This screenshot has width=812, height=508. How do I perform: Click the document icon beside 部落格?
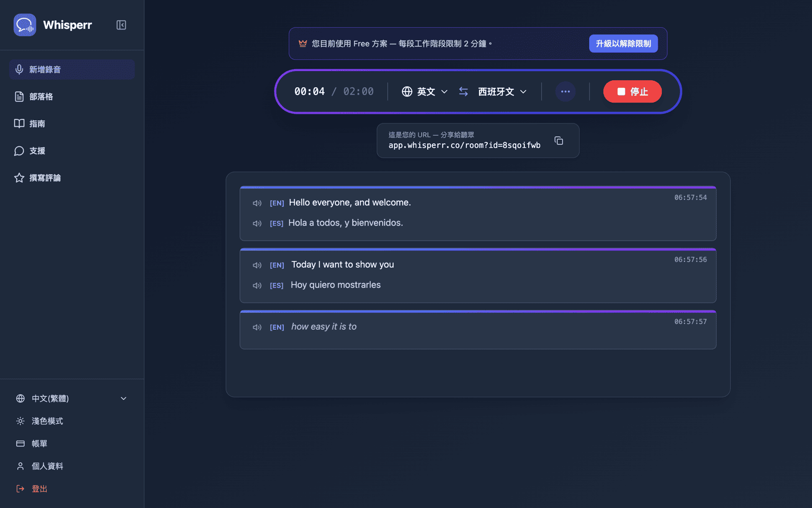(19, 97)
